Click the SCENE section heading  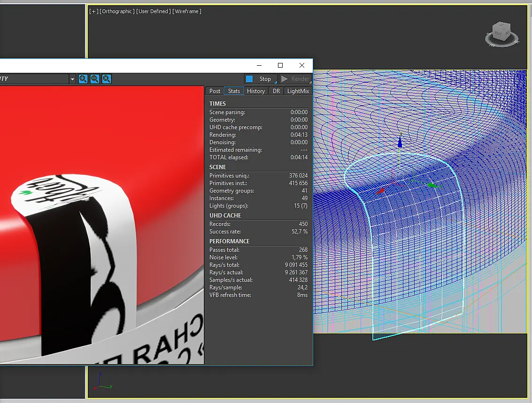coord(217,167)
